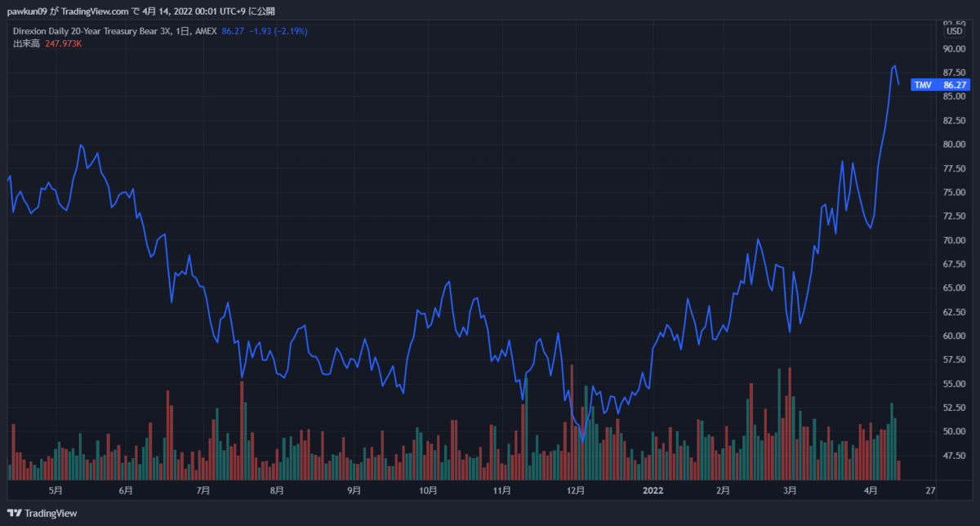The height and width of the screenshot is (526, 980).
Task: Click the 3月 date label on time axis
Action: point(790,491)
